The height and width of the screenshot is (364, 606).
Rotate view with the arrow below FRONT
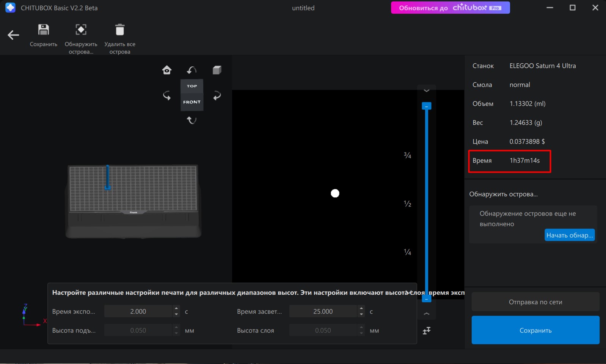(192, 120)
